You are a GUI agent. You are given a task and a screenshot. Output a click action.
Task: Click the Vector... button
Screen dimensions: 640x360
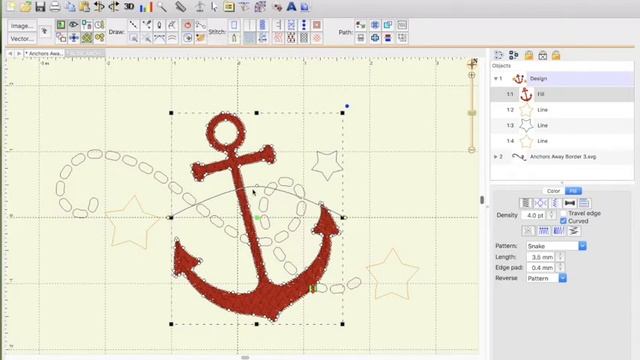point(22,39)
